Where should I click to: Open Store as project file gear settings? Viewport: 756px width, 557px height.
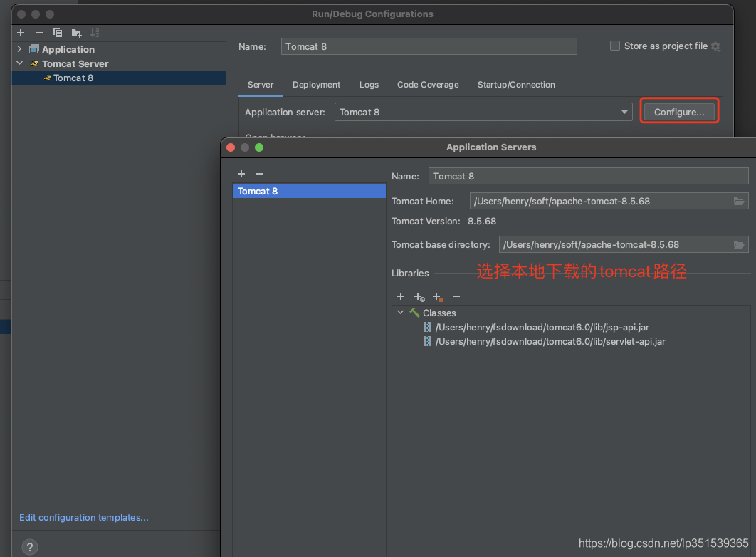[x=716, y=46]
